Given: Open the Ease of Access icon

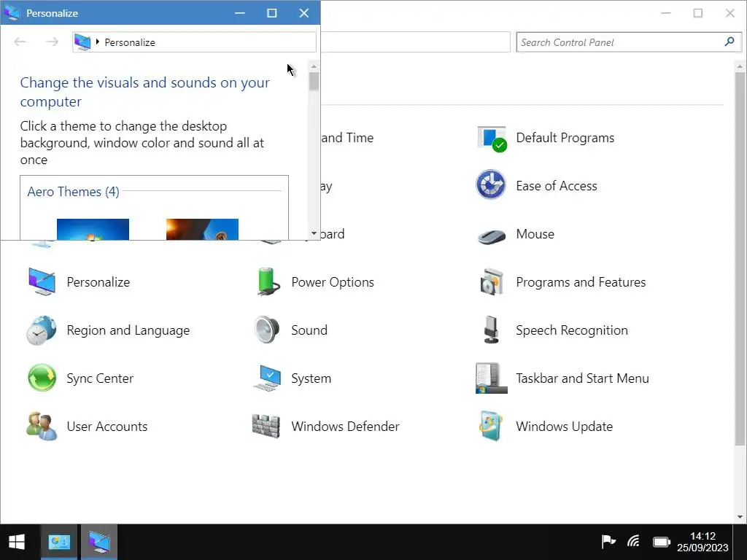Looking at the screenshot, I should pyautogui.click(x=491, y=184).
